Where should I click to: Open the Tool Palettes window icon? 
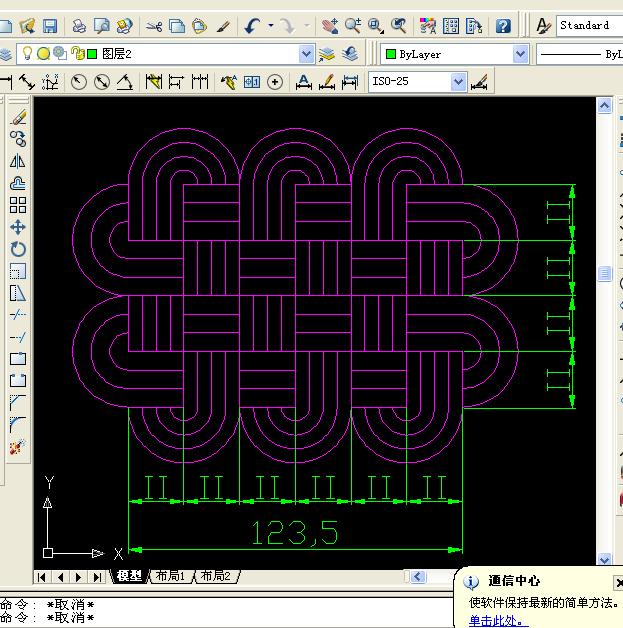tap(474, 26)
